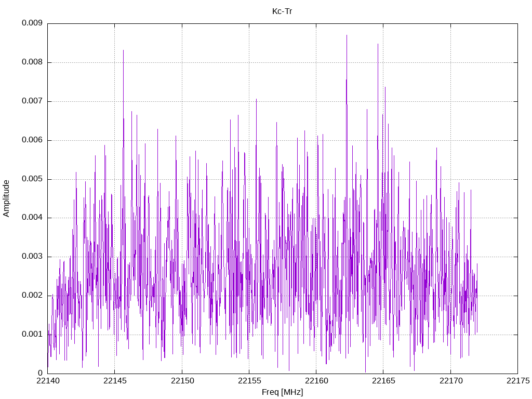Click x-axis tick label 22170
Viewport: 532px width, 399px height.
pos(451,381)
